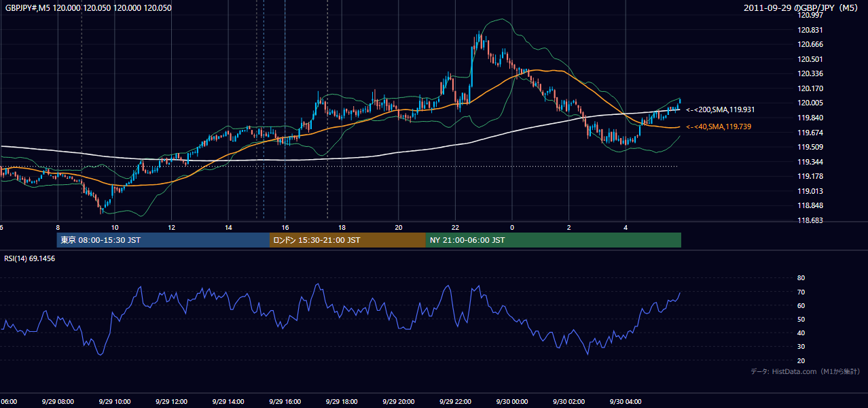
Task: Click the 200 SMA 119.931 label
Action: (x=721, y=109)
